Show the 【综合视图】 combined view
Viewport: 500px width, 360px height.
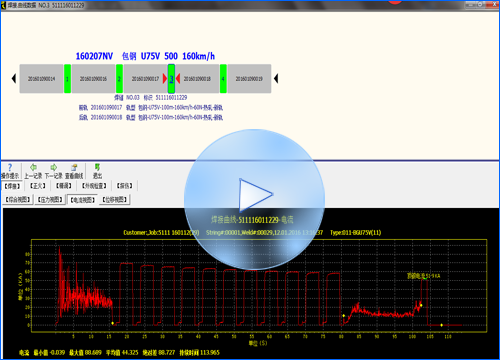(x=18, y=200)
